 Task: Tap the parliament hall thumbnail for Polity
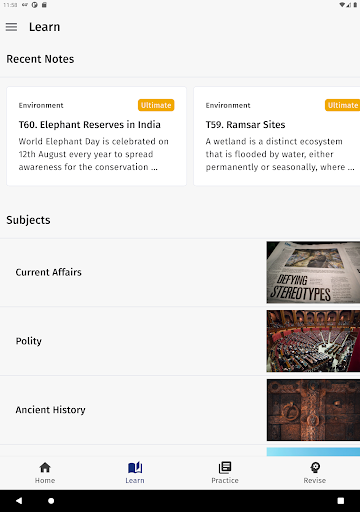313,341
